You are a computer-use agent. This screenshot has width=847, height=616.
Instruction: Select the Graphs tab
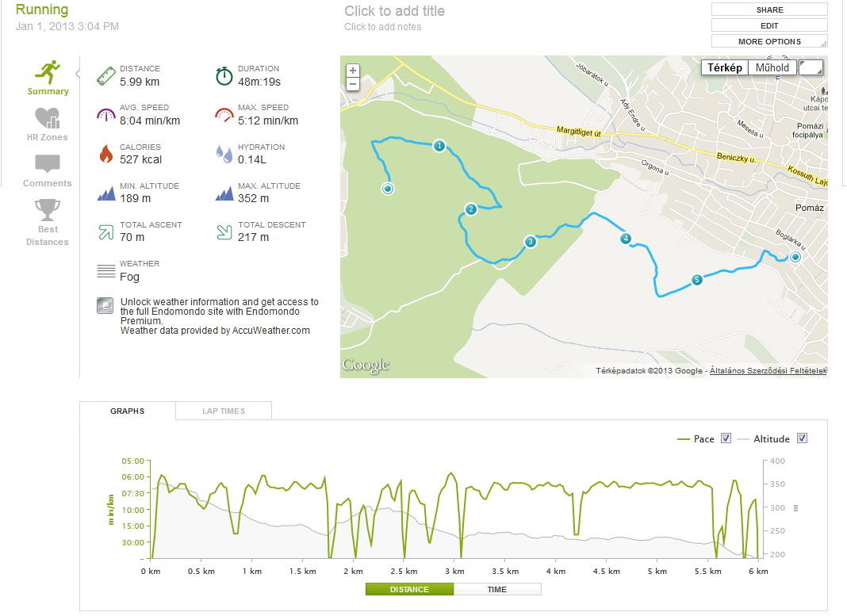127,411
